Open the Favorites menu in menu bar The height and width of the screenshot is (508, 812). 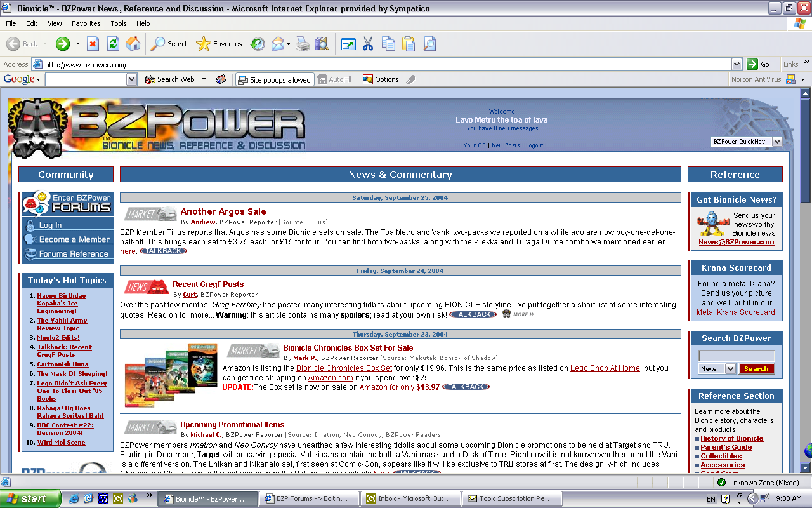[86, 23]
